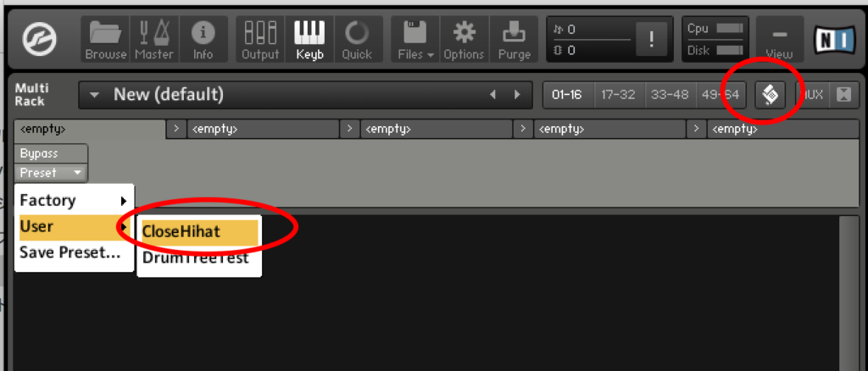Click the MIDI panic exclamation button
Viewport: 868px width, 371px height.
pyautogui.click(x=651, y=39)
